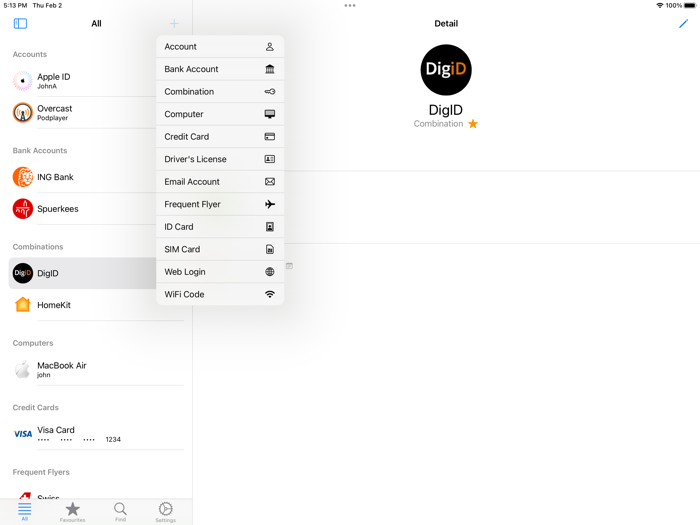Tap the Combinations section header

(38, 247)
